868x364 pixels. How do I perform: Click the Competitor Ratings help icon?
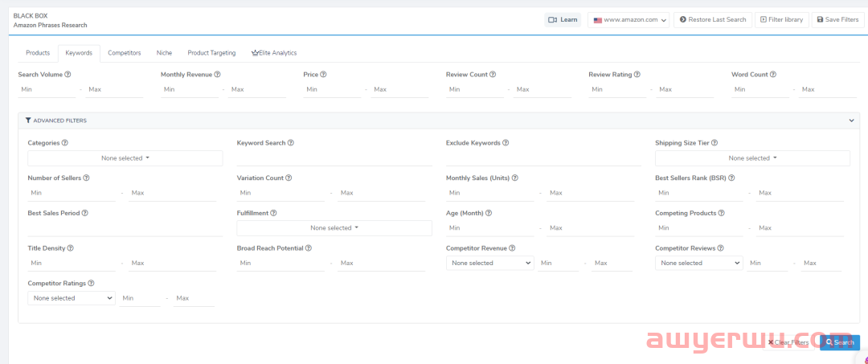tap(91, 283)
